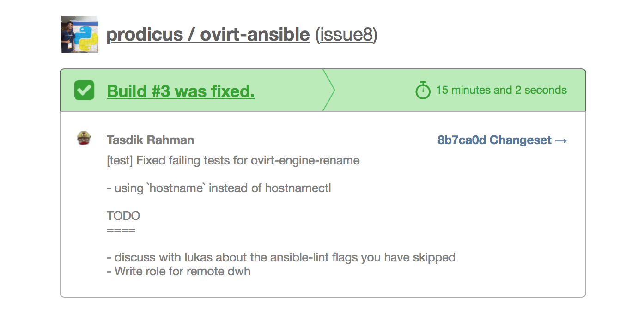This screenshot has width=644, height=316.
Task: Click the Python logo in the avatar
Action: pyautogui.click(x=86, y=38)
